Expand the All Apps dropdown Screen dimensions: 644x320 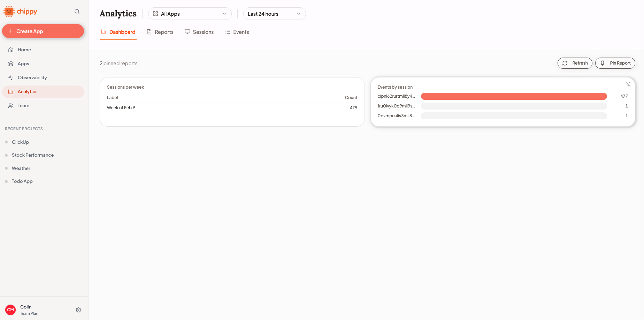pyautogui.click(x=190, y=14)
